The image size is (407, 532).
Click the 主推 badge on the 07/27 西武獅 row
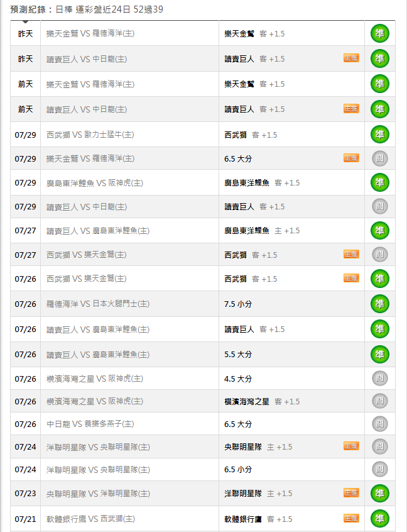pyautogui.click(x=351, y=254)
